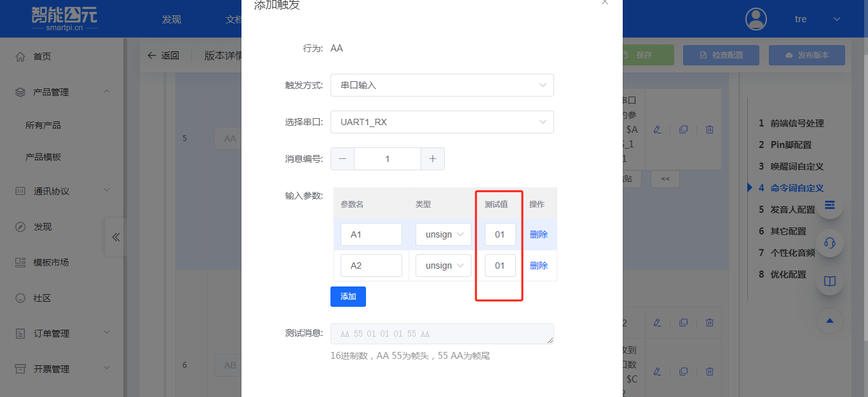Image resolution: width=868 pixels, height=397 pixels.
Task: Click the trash delete icon on a command row
Action: pyautogui.click(x=710, y=129)
